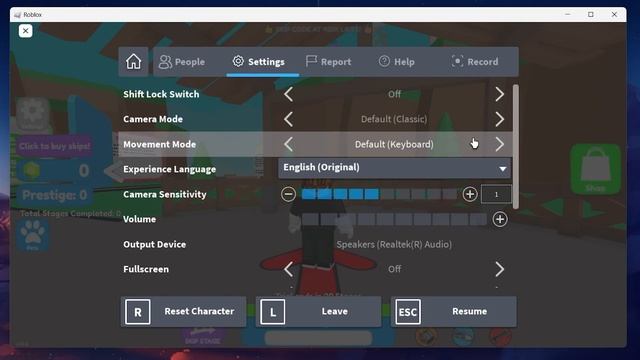Click the Camera Mode label
Screen dimensions: 640x360
pos(153,119)
